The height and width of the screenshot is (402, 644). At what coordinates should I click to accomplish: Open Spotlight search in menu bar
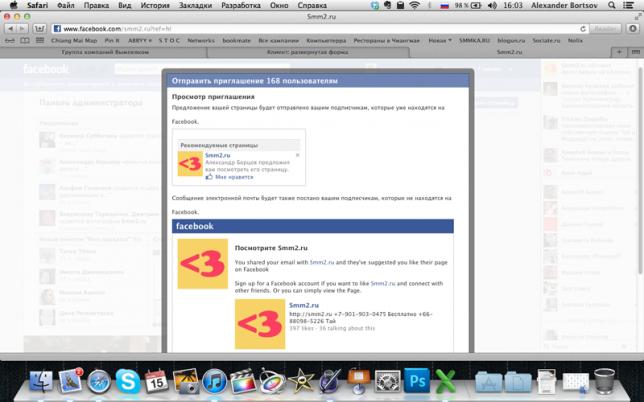pos(612,5)
